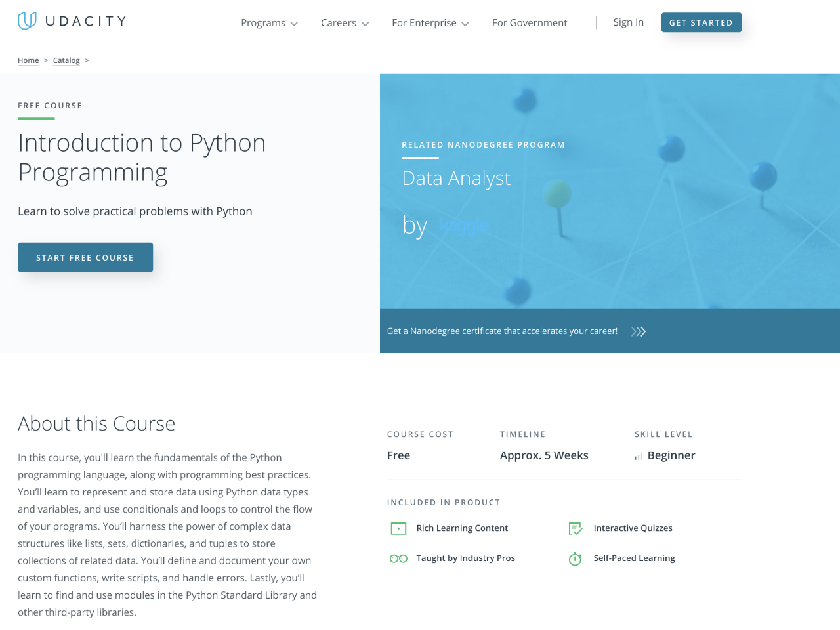The image size is (840, 630).
Task: Click the 'Interactive Quizzes' text
Action: pyautogui.click(x=633, y=528)
